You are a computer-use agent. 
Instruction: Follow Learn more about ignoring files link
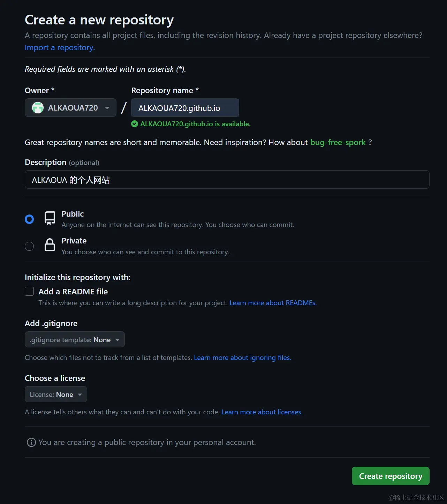click(x=242, y=358)
